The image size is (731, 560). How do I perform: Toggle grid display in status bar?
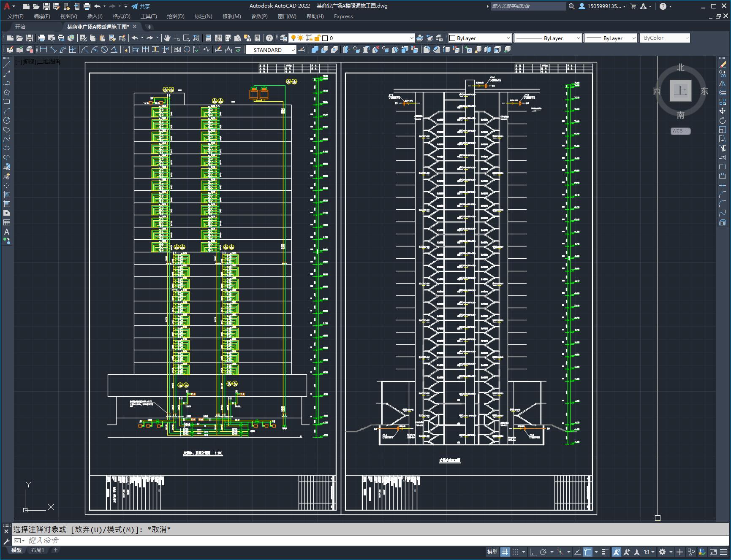(x=505, y=552)
